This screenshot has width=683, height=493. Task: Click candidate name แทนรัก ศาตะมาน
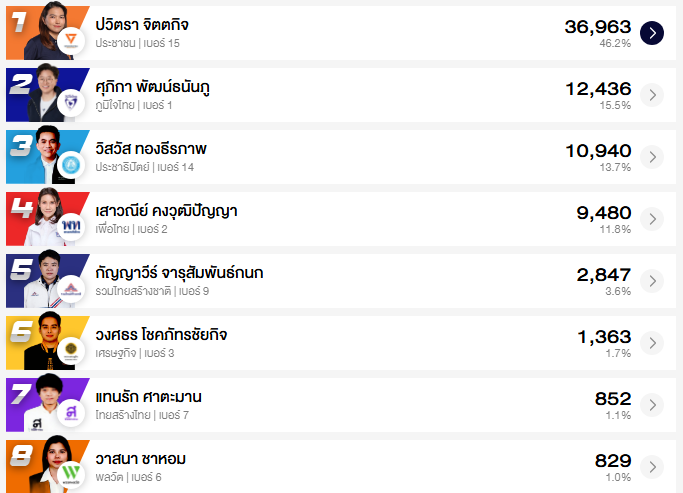click(148, 397)
